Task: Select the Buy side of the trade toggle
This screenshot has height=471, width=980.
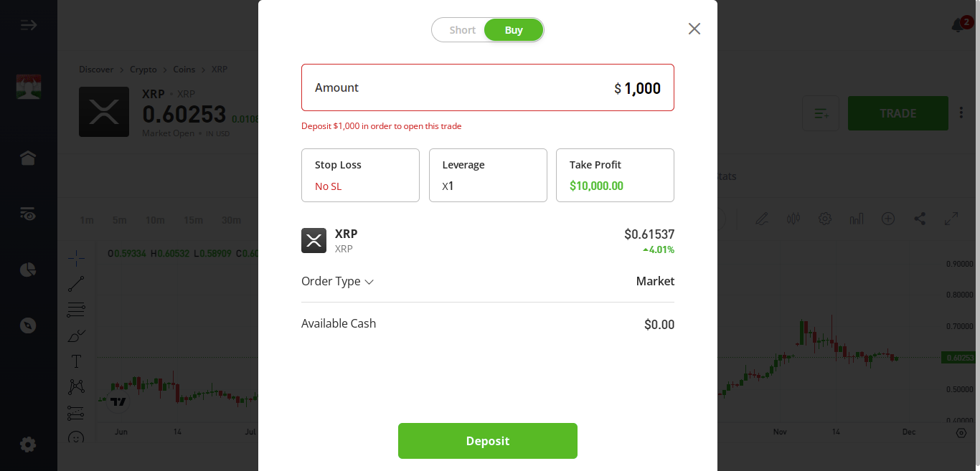Action: pyautogui.click(x=514, y=29)
